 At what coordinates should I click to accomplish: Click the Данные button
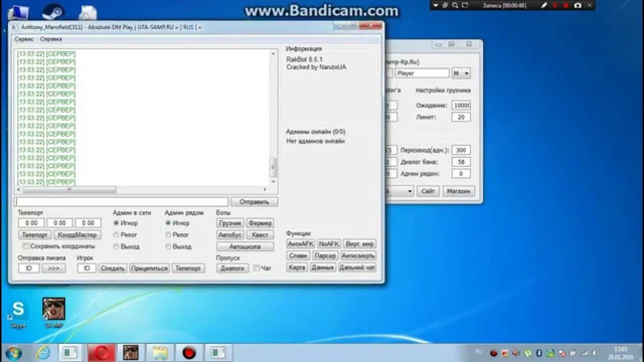pos(323,267)
